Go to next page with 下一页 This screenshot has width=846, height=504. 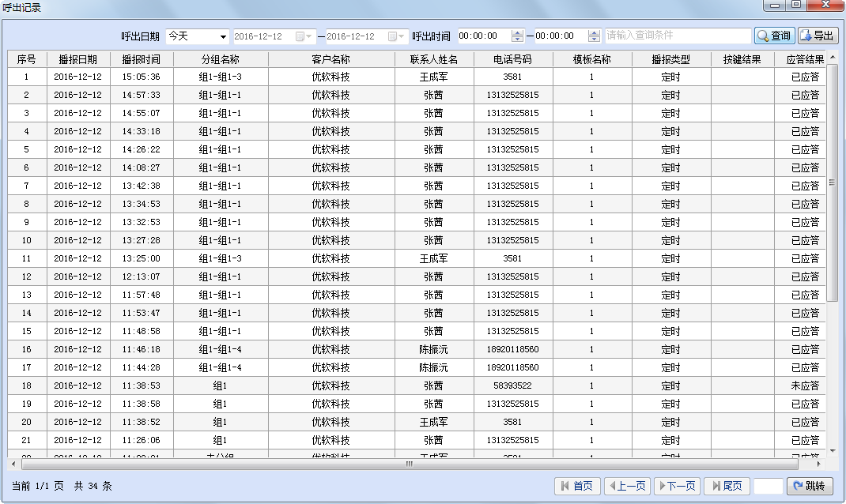coord(677,486)
